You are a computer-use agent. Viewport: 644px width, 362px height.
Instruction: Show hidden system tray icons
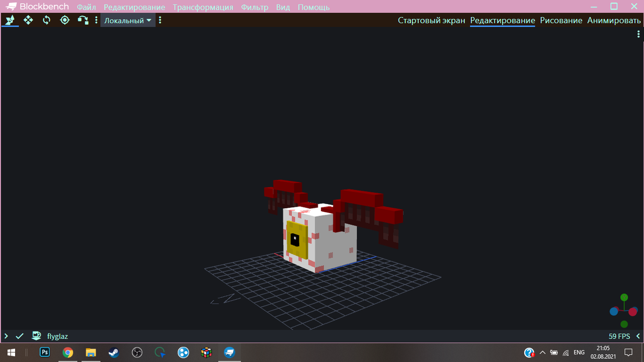pyautogui.click(x=542, y=352)
